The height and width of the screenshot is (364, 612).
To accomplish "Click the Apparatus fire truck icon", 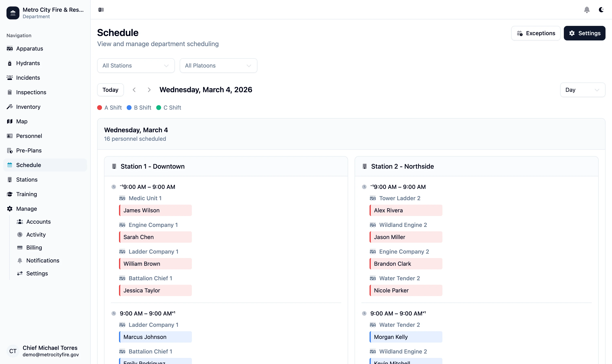I will click(10, 49).
